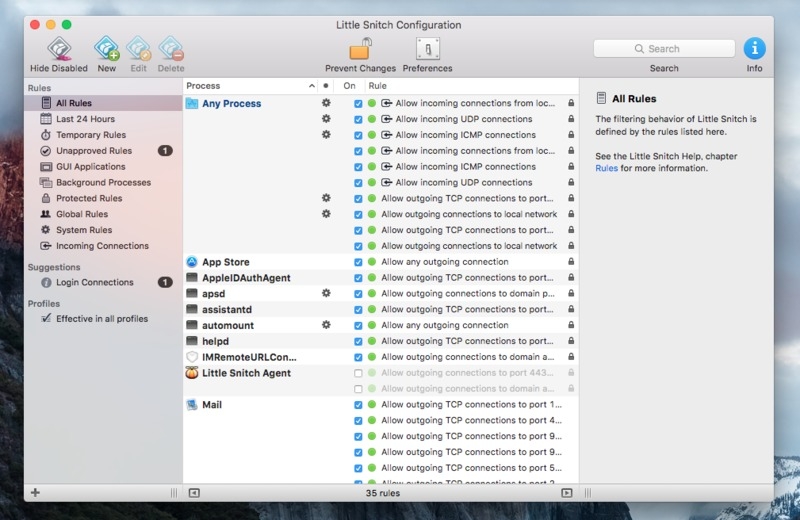Disable the assistantd rule checkbox

point(358,310)
